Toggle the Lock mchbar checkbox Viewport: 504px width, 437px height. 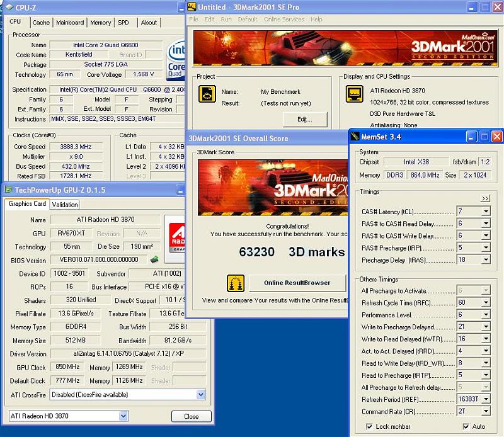[x=369, y=427]
